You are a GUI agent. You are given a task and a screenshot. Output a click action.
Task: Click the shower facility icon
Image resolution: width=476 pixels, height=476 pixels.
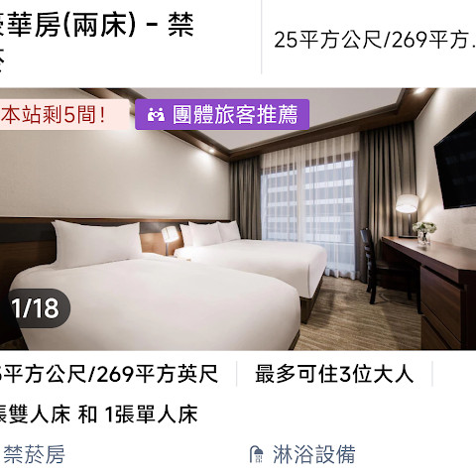[x=257, y=454]
